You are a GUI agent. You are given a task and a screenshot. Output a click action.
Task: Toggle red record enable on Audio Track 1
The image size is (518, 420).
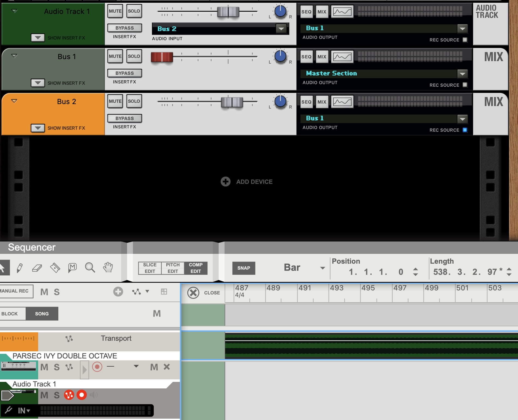click(x=82, y=395)
